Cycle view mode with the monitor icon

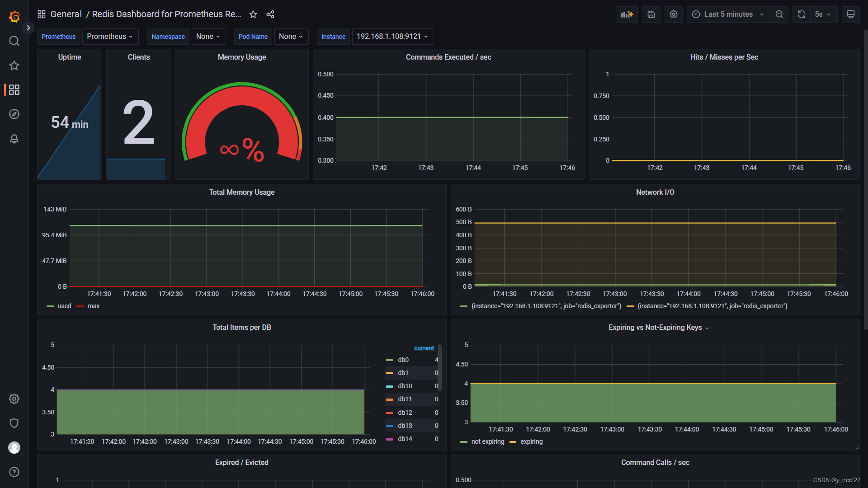pyautogui.click(x=850, y=14)
